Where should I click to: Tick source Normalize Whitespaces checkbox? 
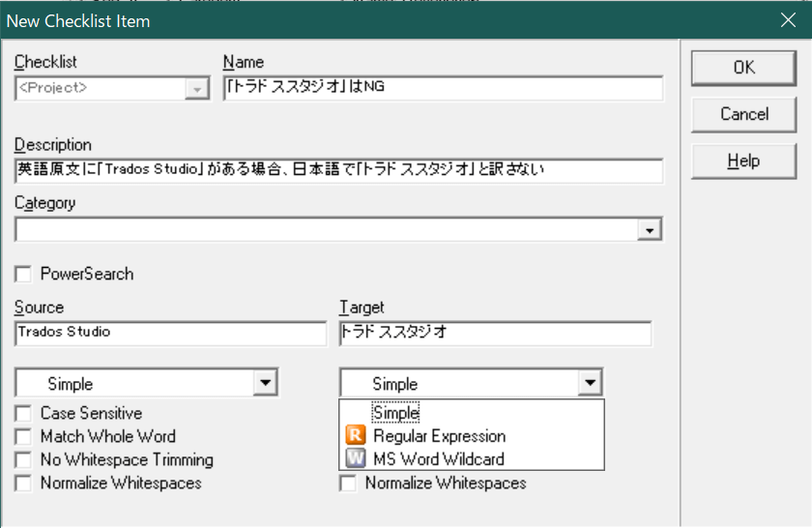[x=23, y=484]
